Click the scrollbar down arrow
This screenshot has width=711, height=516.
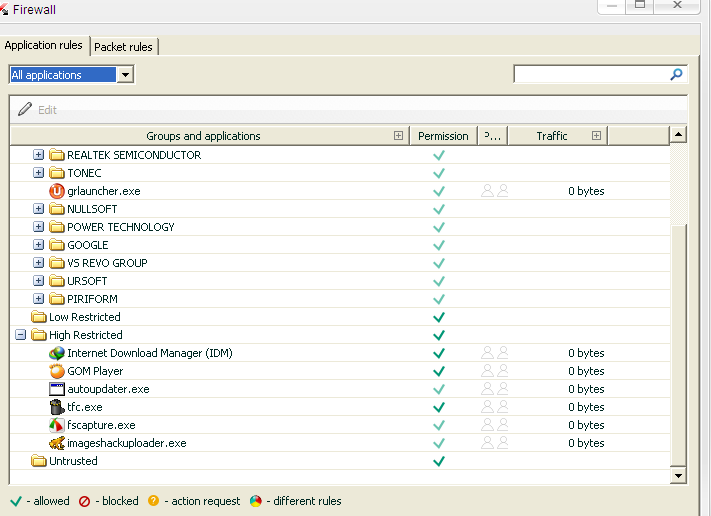coord(678,476)
